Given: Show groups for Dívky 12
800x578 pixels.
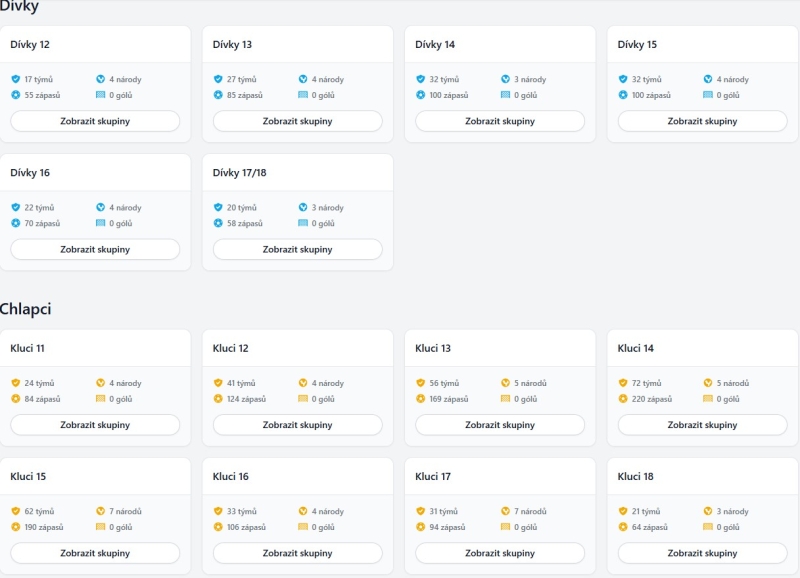Looking at the screenshot, I should [95, 121].
